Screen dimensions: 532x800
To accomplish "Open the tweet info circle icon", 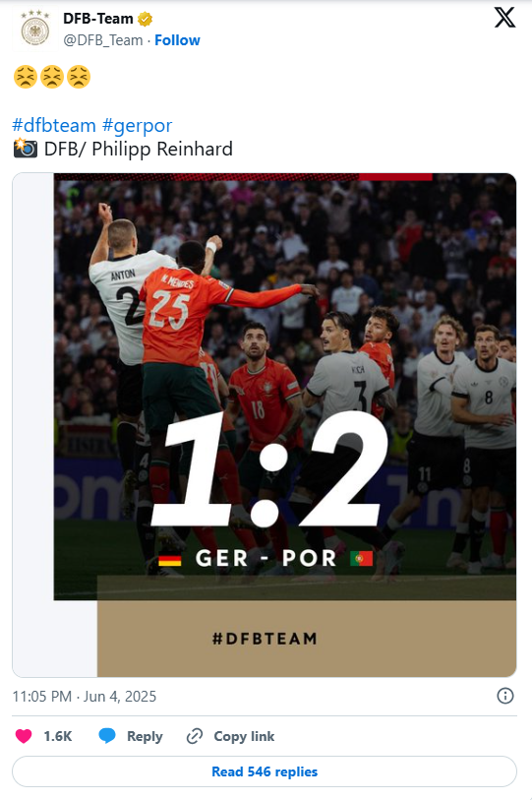I will click(x=505, y=696).
